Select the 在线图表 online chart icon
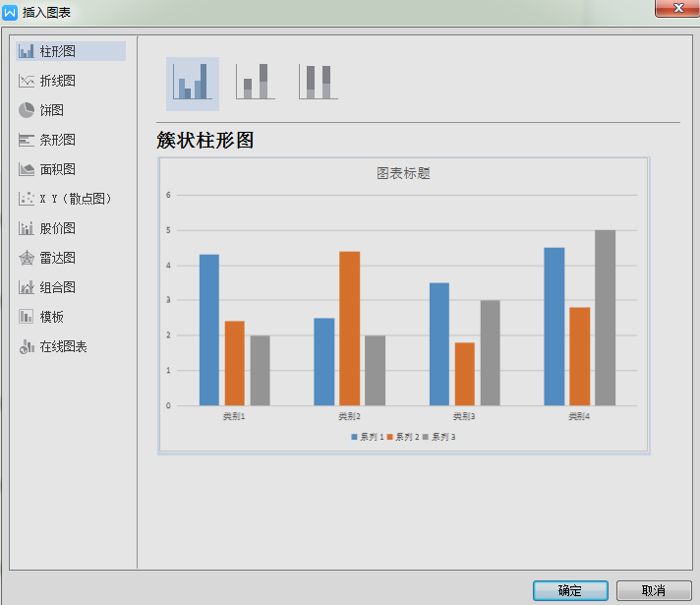This screenshot has width=700, height=605. pos(27,346)
